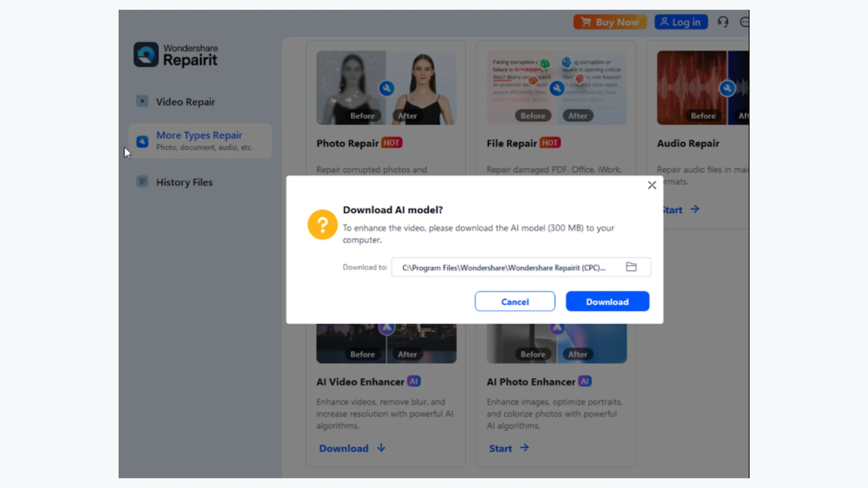Click the arrow next to Audio Repair Start
Image resolution: width=868 pixels, height=488 pixels.
point(695,209)
